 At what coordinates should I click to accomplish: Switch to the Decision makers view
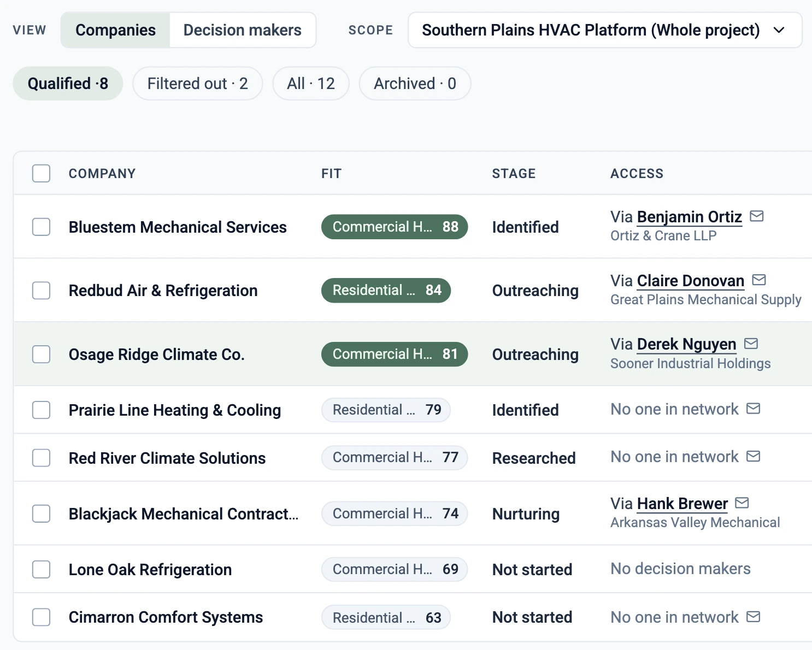click(x=243, y=30)
